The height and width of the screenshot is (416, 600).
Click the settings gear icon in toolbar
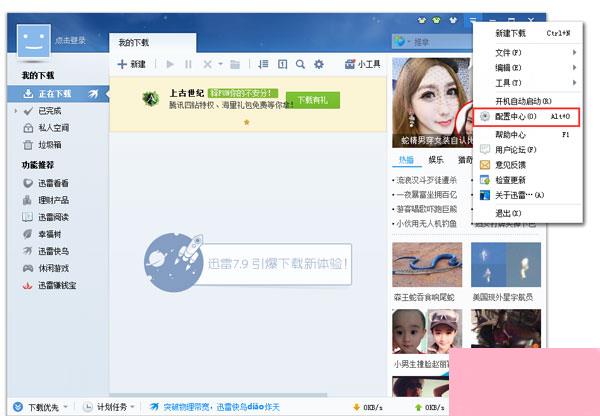coord(319,64)
